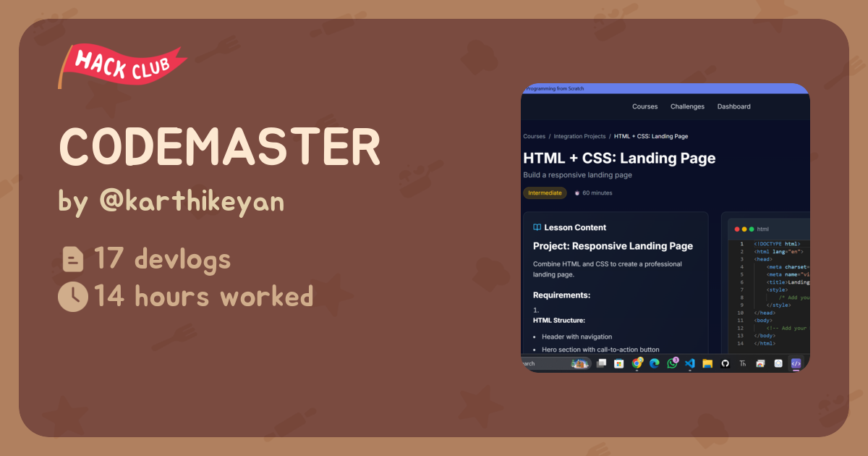Image resolution: width=868 pixels, height=456 pixels.
Task: Click the timer icon beside 60 minutes
Action: [x=577, y=193]
